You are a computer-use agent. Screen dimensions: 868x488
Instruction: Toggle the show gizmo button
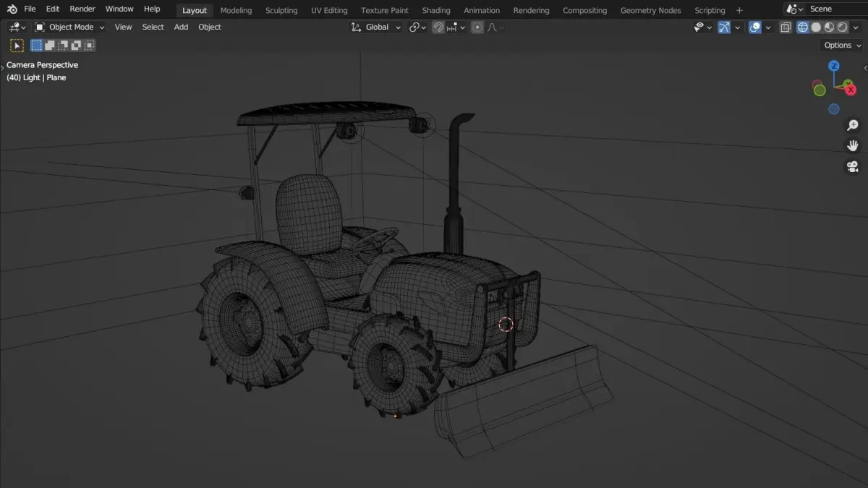[x=724, y=27]
